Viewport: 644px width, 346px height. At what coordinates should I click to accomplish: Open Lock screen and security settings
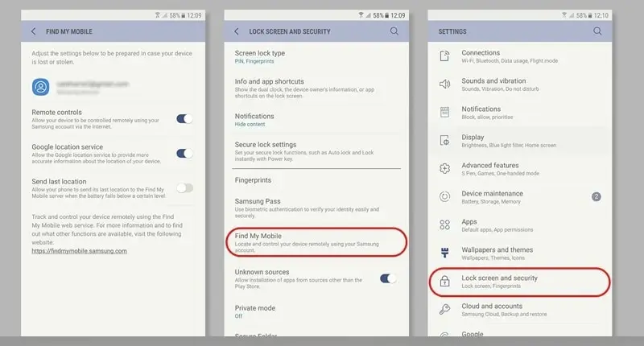pos(519,282)
